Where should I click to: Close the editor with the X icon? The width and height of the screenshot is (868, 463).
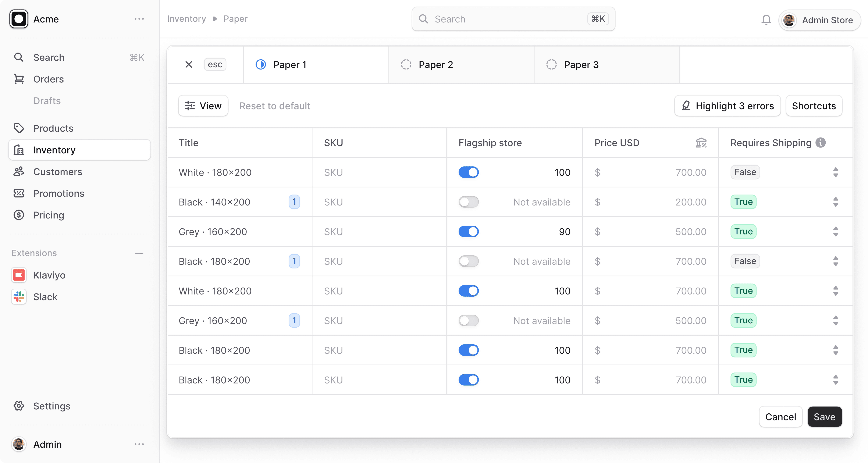[189, 64]
